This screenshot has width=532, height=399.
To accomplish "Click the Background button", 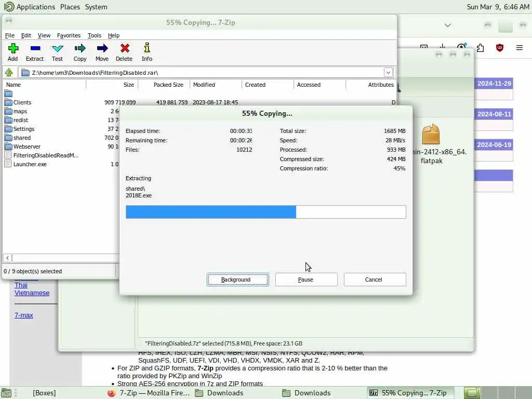I will coord(238,280).
